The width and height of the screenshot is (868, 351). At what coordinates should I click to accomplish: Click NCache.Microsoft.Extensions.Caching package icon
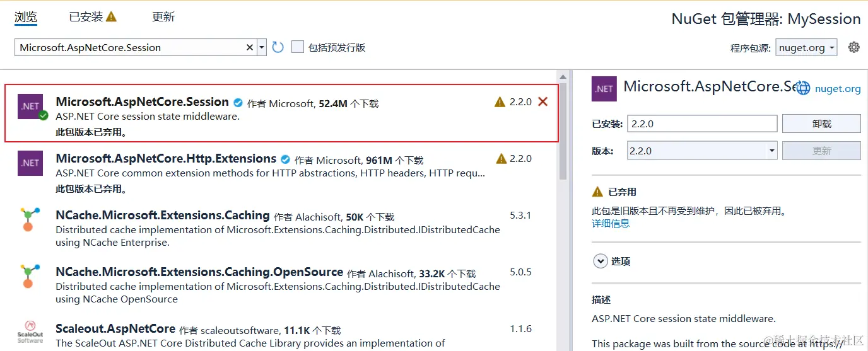pyautogui.click(x=28, y=220)
